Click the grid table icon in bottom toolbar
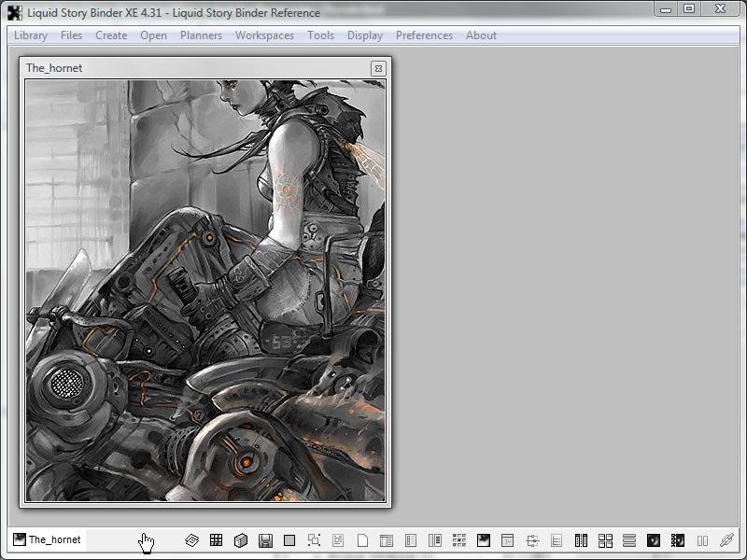 216,539
